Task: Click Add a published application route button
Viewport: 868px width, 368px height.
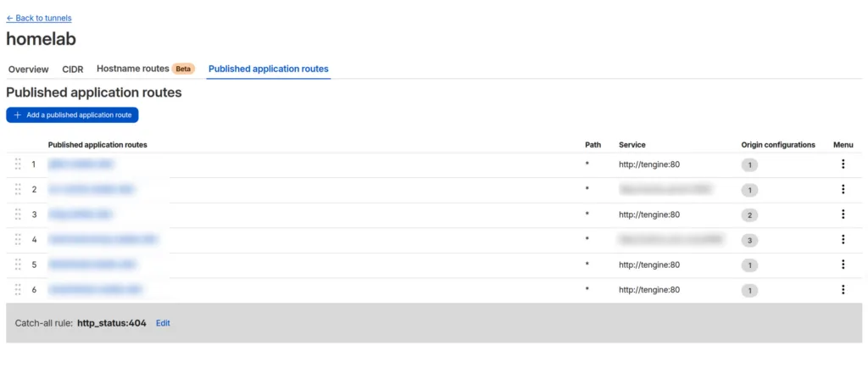Action: tap(72, 114)
